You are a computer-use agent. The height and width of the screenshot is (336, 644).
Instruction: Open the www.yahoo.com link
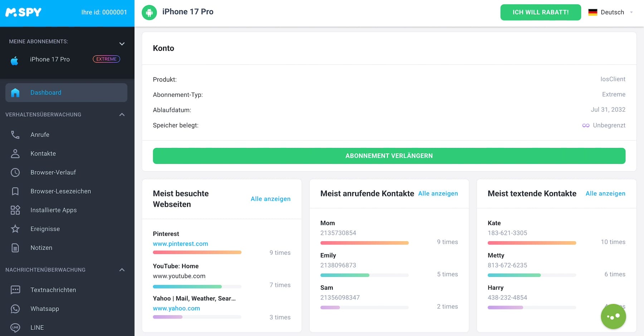click(176, 308)
